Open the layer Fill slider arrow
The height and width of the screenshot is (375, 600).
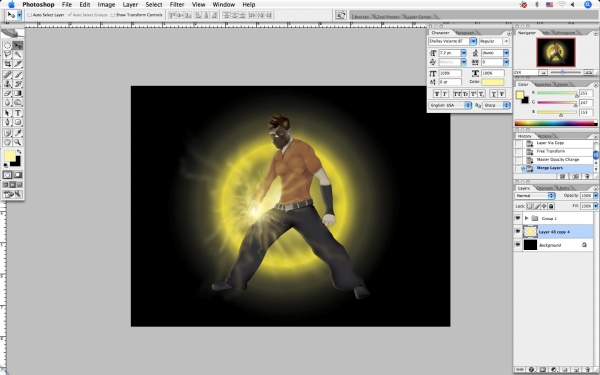[x=596, y=206]
